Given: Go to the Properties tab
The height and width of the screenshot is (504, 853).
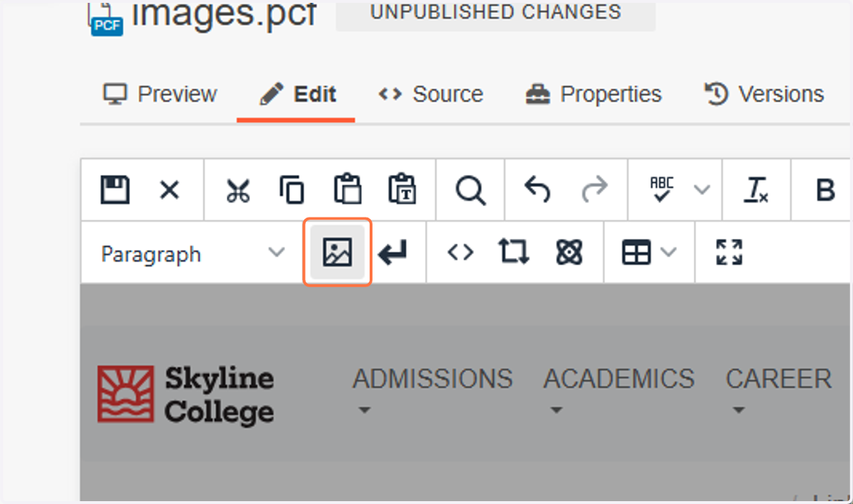Looking at the screenshot, I should (x=594, y=95).
